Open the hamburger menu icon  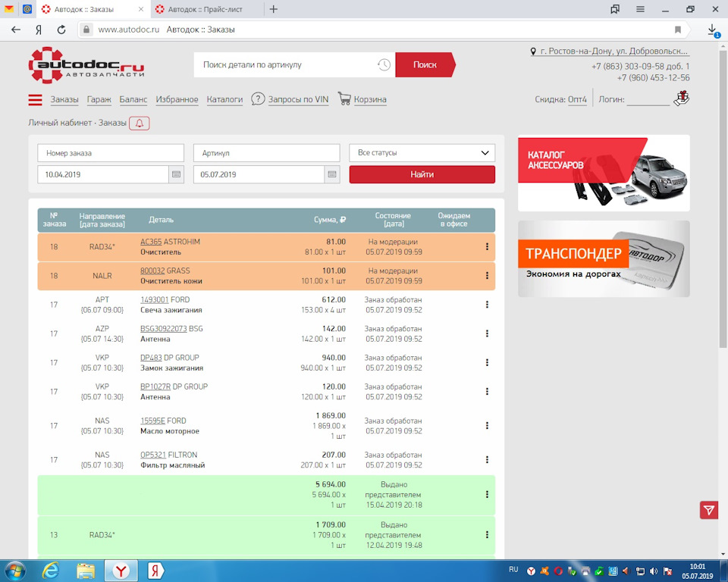(x=35, y=99)
